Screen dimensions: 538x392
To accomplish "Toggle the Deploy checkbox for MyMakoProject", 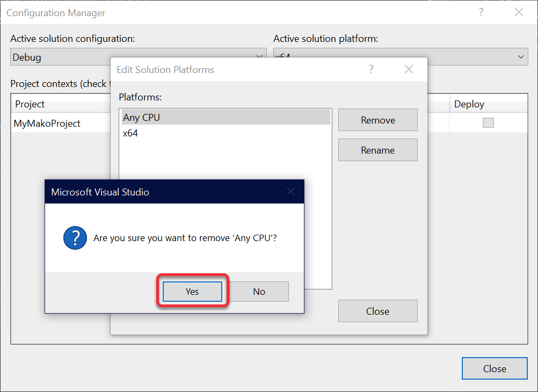I will pyautogui.click(x=488, y=123).
